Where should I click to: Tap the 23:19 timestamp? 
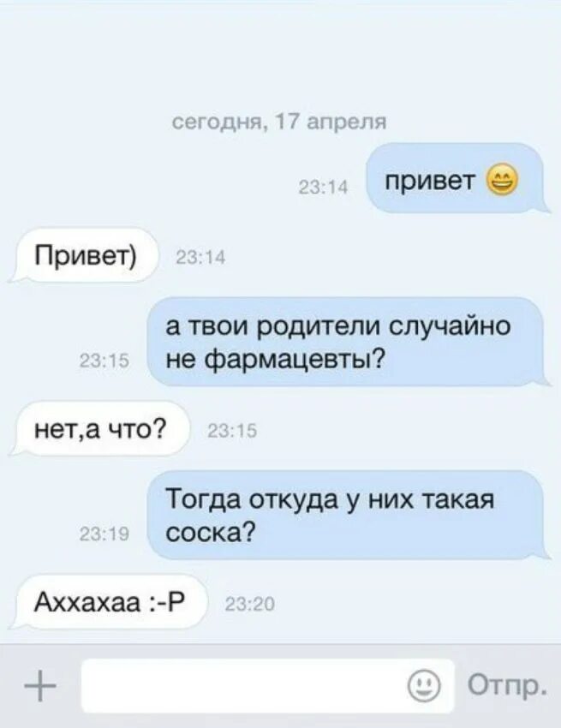[x=104, y=534]
